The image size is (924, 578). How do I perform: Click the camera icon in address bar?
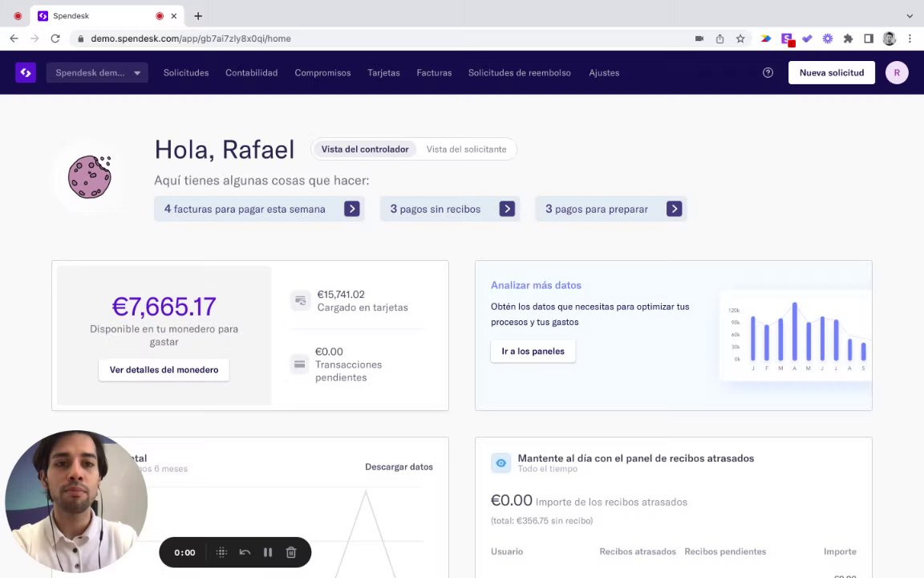[699, 39]
